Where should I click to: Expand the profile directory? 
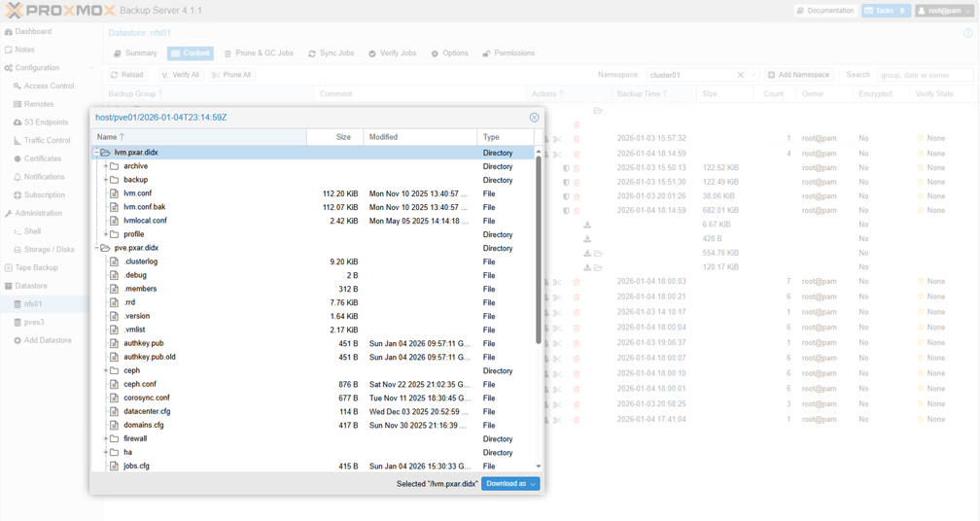click(106, 234)
